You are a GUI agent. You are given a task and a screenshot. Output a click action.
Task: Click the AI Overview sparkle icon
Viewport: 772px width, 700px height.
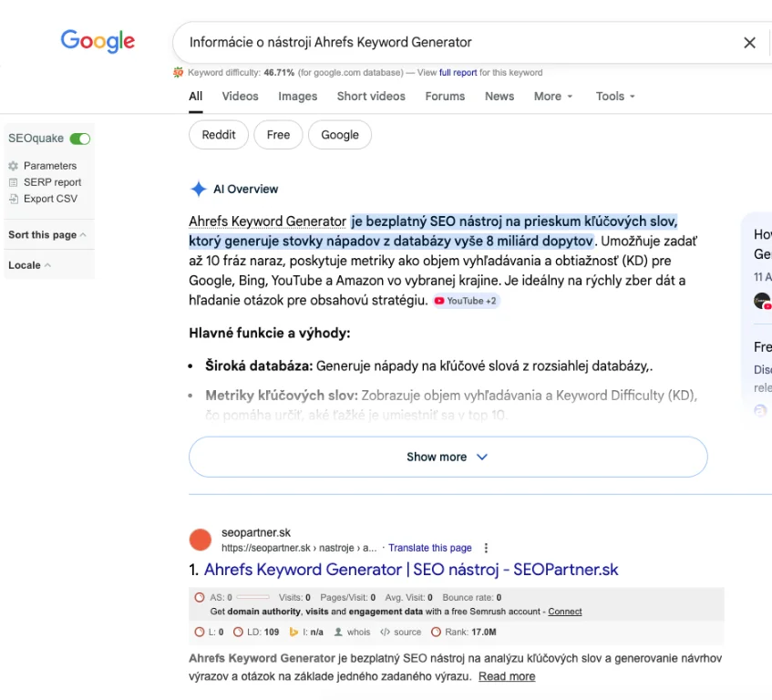click(198, 189)
